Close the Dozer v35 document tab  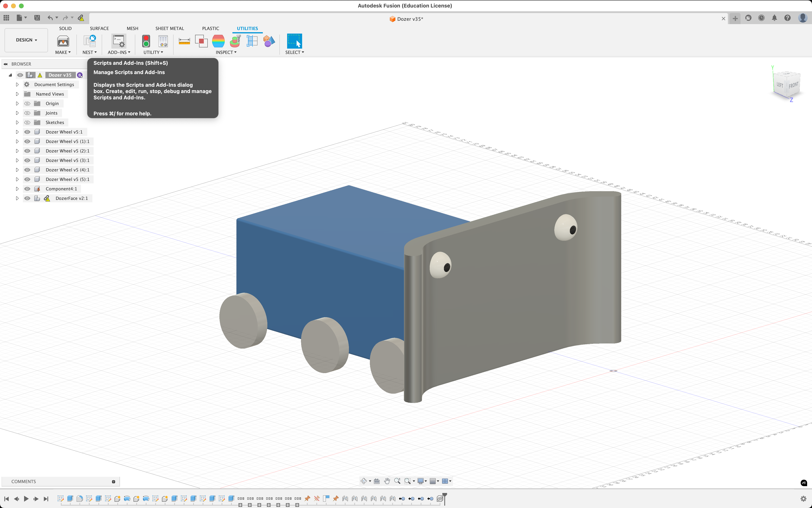click(723, 19)
